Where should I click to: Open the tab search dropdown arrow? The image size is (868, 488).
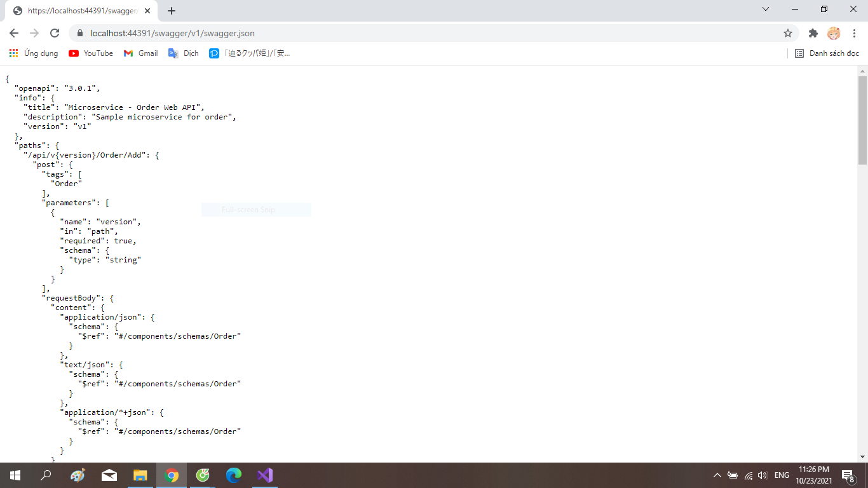765,9
